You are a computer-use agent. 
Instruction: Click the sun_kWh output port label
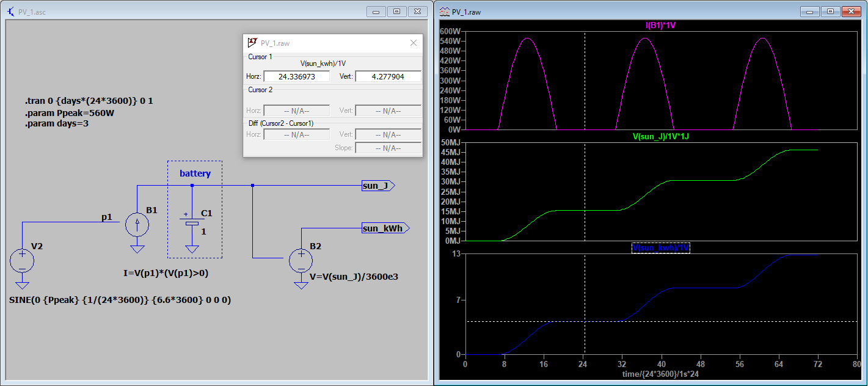(385, 228)
